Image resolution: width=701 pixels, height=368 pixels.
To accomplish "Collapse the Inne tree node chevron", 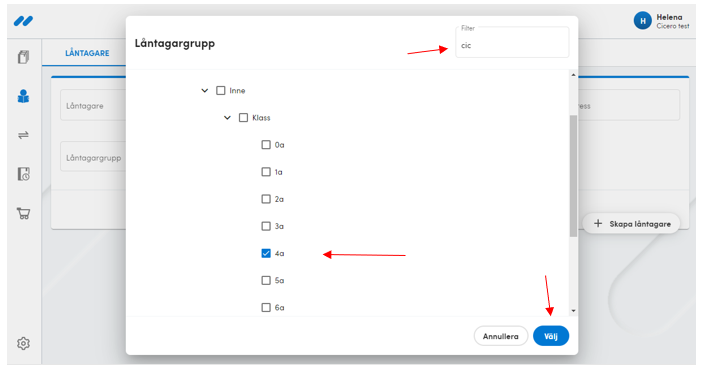I will (x=205, y=91).
